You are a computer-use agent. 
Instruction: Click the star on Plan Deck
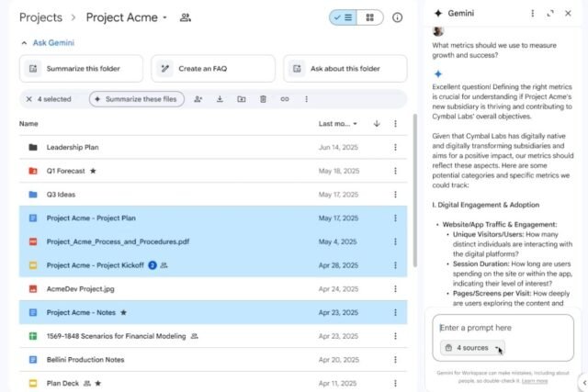[x=98, y=383]
